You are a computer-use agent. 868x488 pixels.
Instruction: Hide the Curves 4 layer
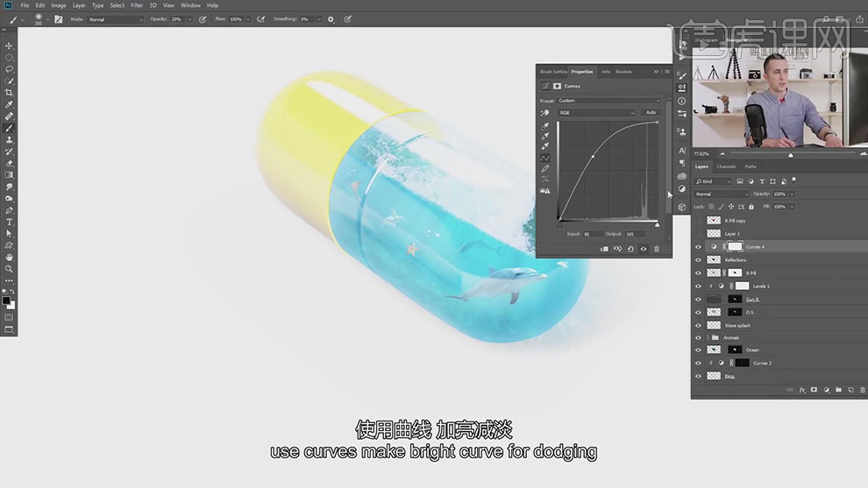point(698,247)
